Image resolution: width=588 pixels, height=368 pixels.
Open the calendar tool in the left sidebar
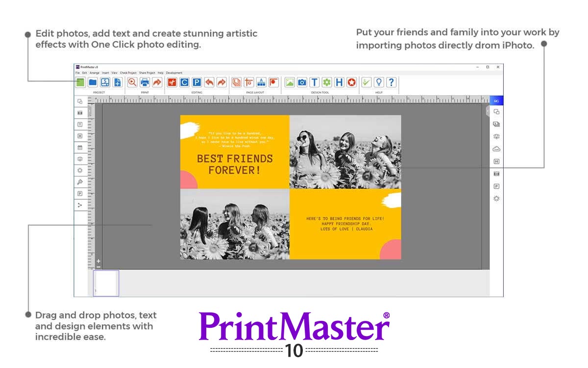pyautogui.click(x=79, y=146)
